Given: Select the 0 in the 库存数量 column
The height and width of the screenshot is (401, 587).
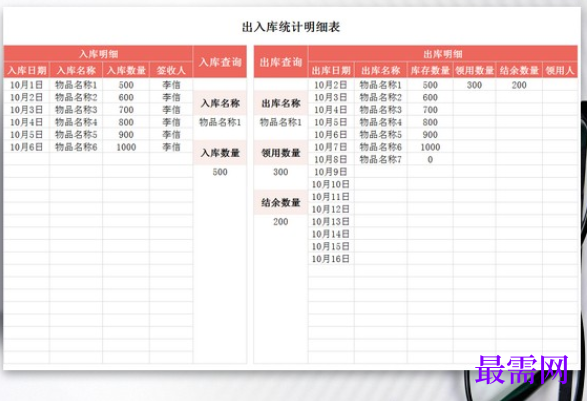Looking at the screenshot, I should (x=430, y=160).
